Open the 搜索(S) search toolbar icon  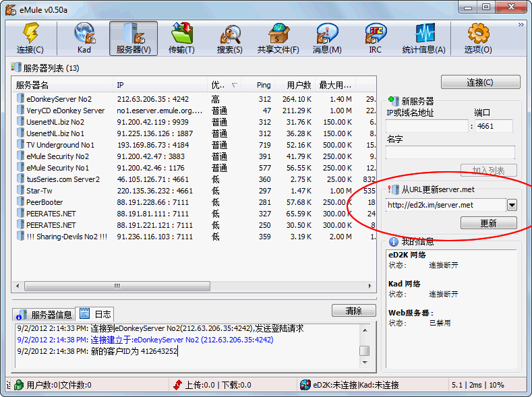[x=230, y=38]
